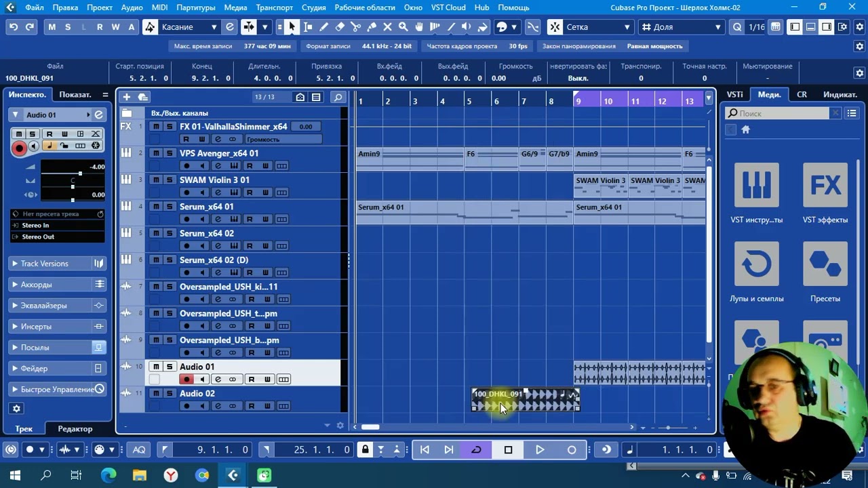This screenshot has width=868, height=488.
Task: Click the Media home icon
Action: point(745,129)
